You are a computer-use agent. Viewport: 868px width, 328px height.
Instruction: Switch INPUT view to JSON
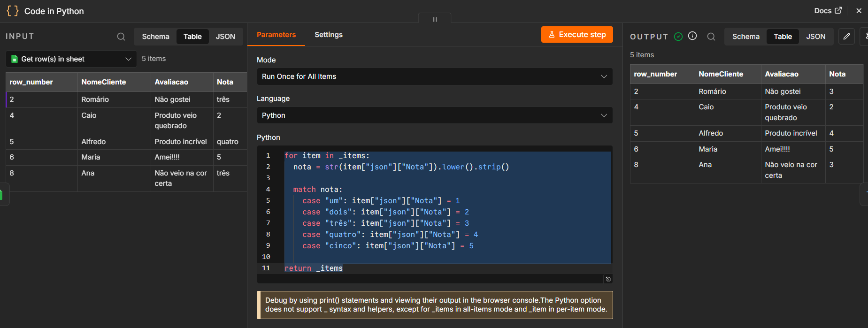tap(225, 37)
